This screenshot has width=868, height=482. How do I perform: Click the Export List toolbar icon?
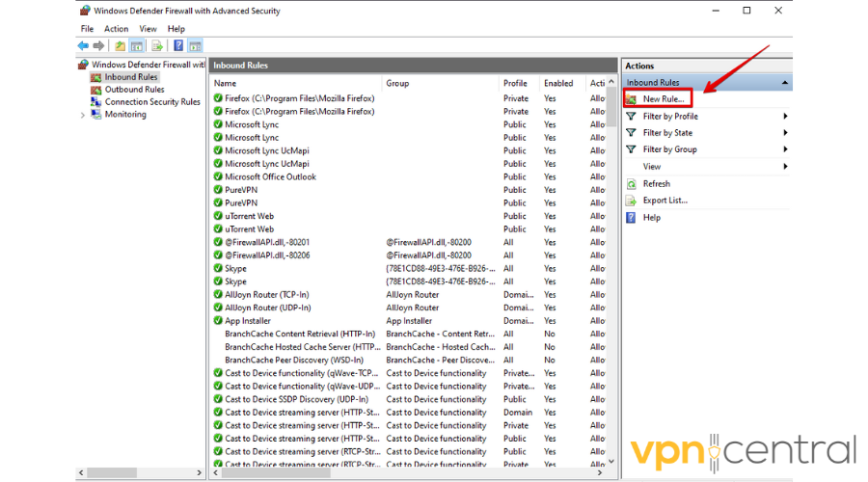tap(157, 46)
